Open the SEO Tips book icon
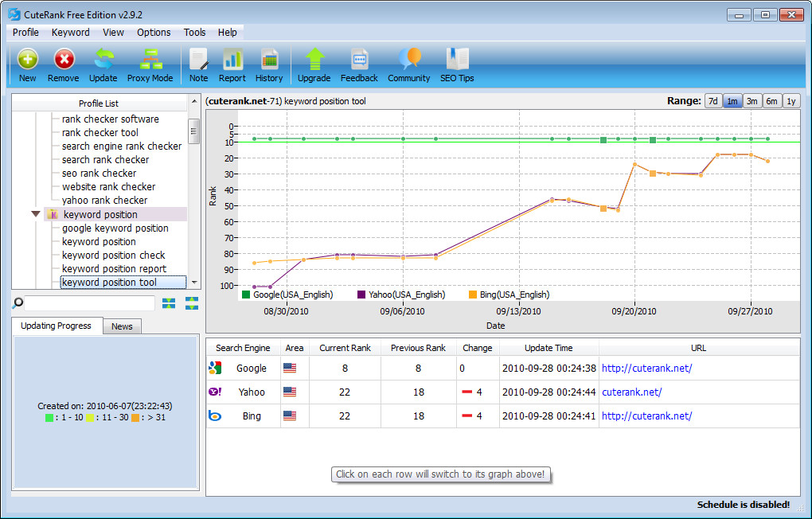The height and width of the screenshot is (519, 812). click(x=457, y=59)
